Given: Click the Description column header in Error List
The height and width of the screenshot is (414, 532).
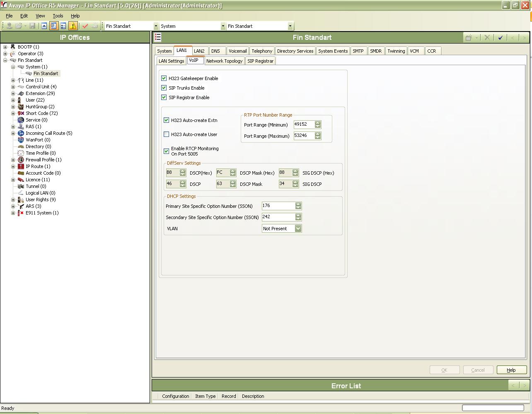Looking at the screenshot, I should 253,396.
